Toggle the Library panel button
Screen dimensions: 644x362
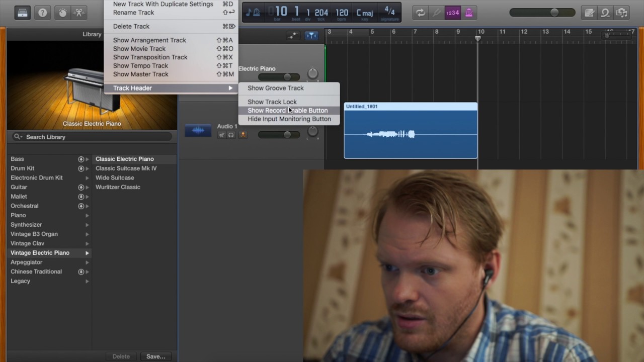pyautogui.click(x=23, y=13)
